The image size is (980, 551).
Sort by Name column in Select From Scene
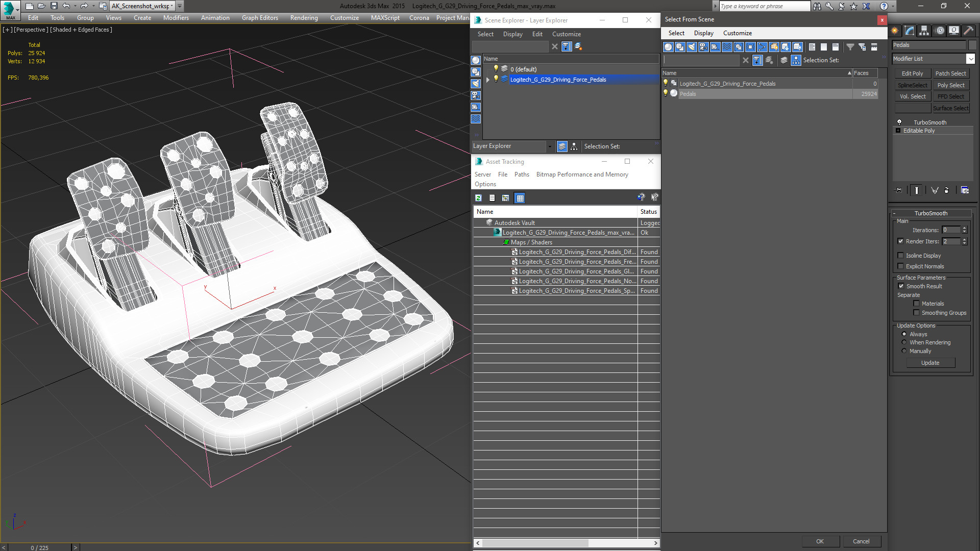click(757, 73)
